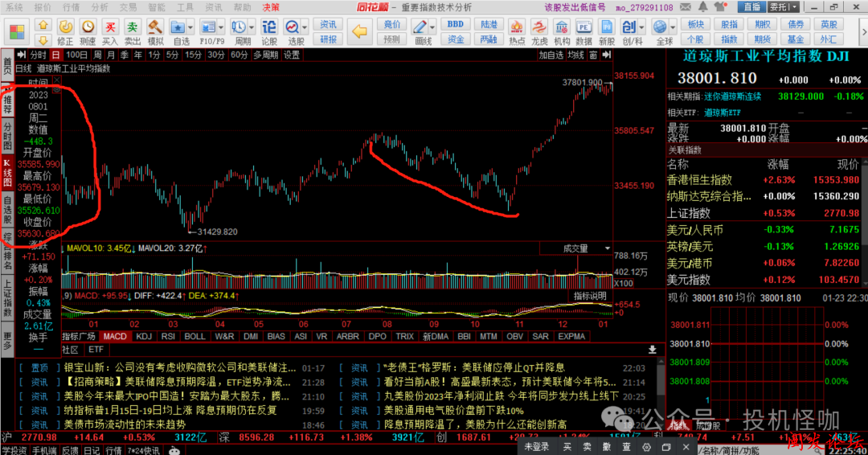868x455 pixels.
Task: Click the shirt skin icon in title bar
Action: coord(720,7)
